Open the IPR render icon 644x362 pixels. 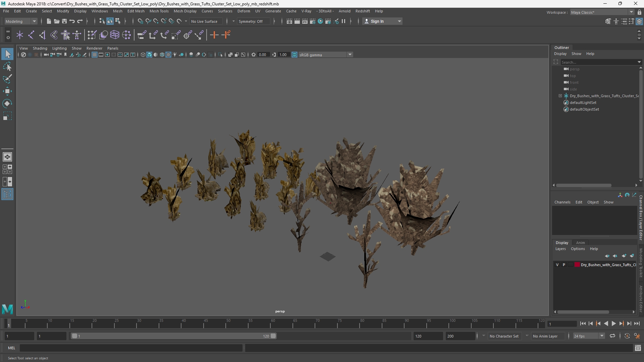[x=305, y=21]
